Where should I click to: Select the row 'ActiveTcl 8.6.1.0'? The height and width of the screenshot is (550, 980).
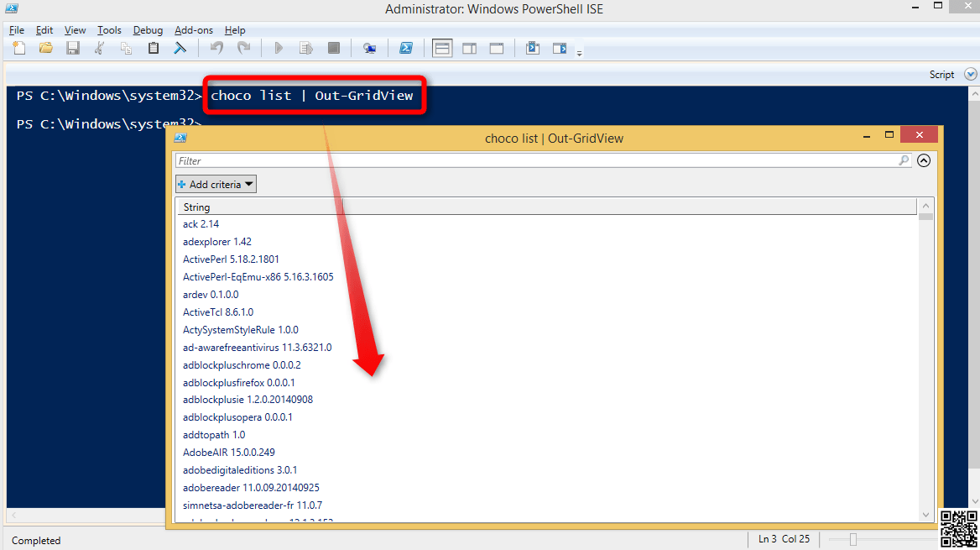547,312
